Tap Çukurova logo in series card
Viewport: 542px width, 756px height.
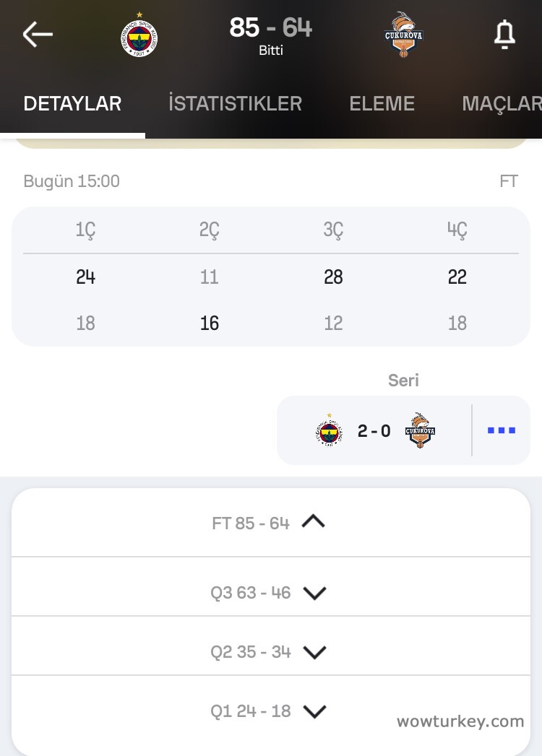pyautogui.click(x=420, y=431)
